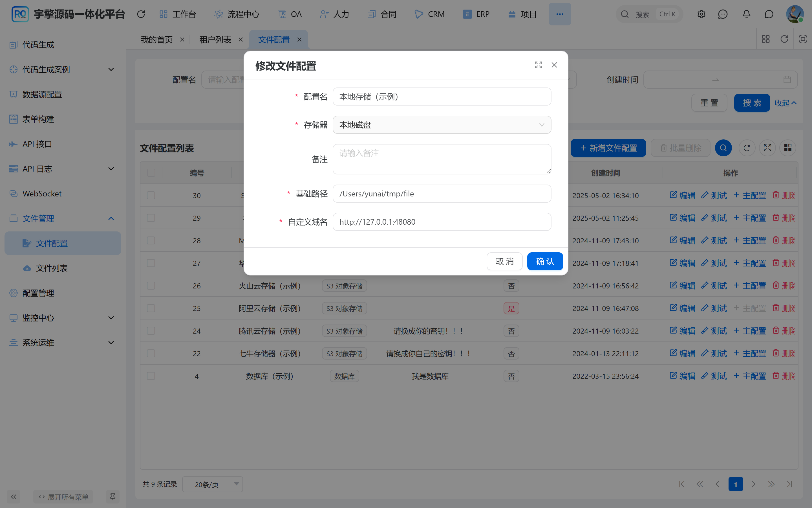This screenshot has width=812, height=508.
Task: Click the 备注 textarea in dialog
Action: (442, 159)
